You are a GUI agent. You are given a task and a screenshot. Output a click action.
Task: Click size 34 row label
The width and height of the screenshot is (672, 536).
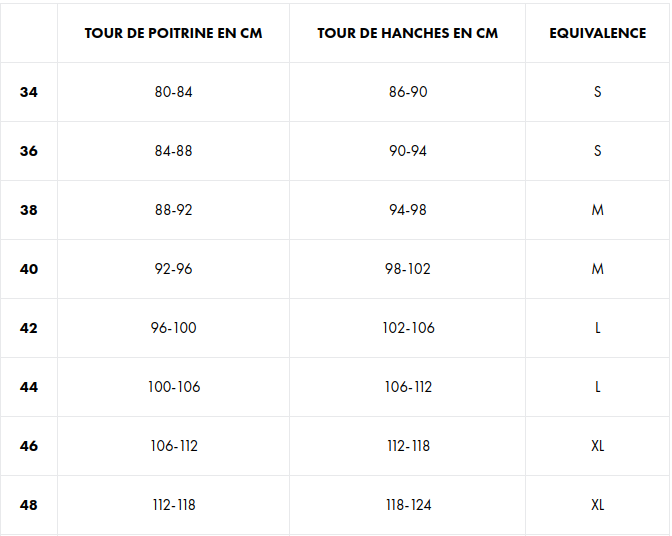29,92
